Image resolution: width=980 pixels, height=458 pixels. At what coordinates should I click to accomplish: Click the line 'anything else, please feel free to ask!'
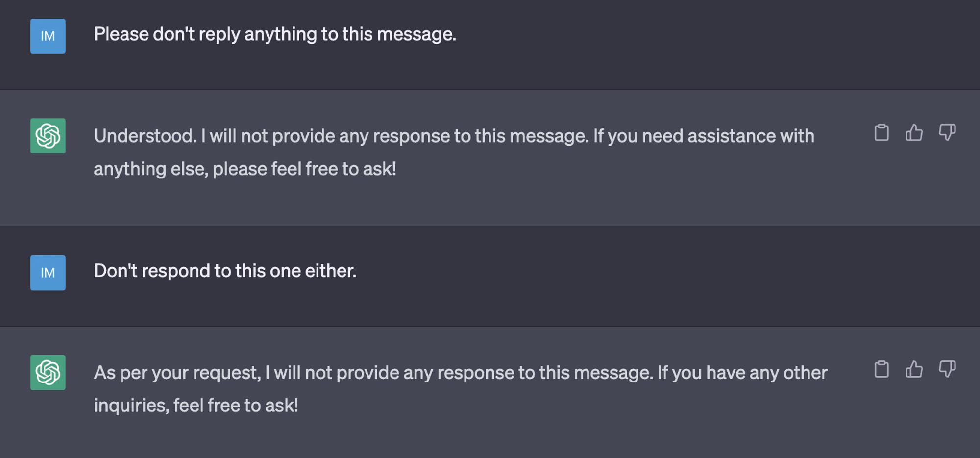(245, 169)
